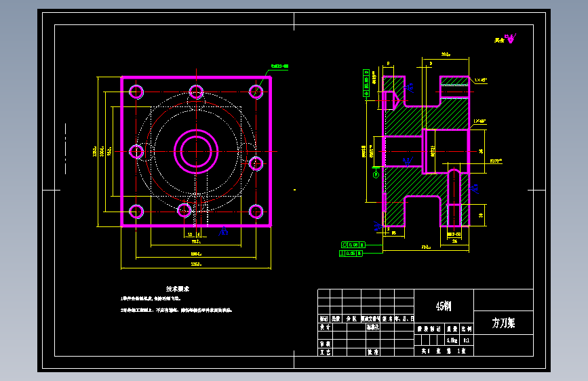The image size is (588, 381).
Task: Click the 重量 header cell
Action: (452, 329)
